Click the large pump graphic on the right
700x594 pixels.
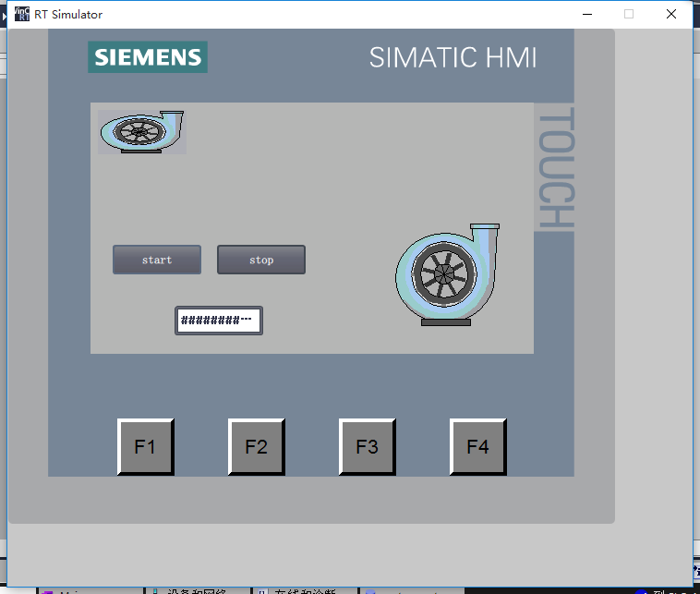point(447,274)
